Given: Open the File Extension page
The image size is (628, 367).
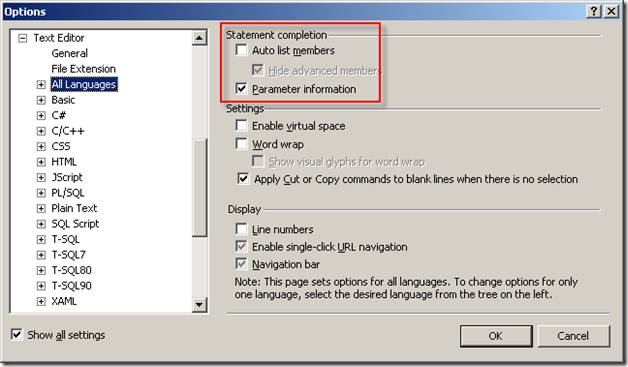Looking at the screenshot, I should pos(83,69).
